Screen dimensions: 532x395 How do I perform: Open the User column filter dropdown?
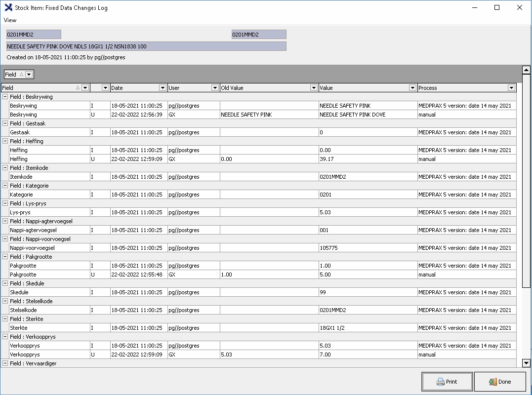[x=215, y=88]
